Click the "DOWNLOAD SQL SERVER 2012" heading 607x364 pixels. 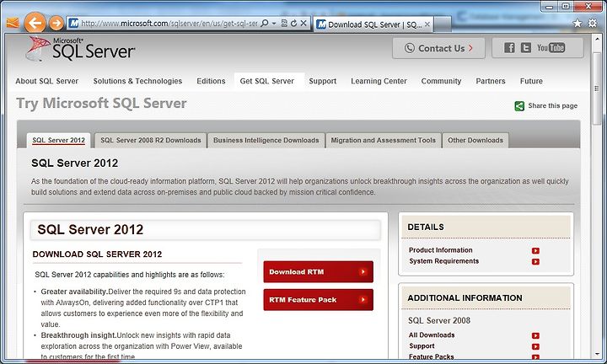coord(97,254)
